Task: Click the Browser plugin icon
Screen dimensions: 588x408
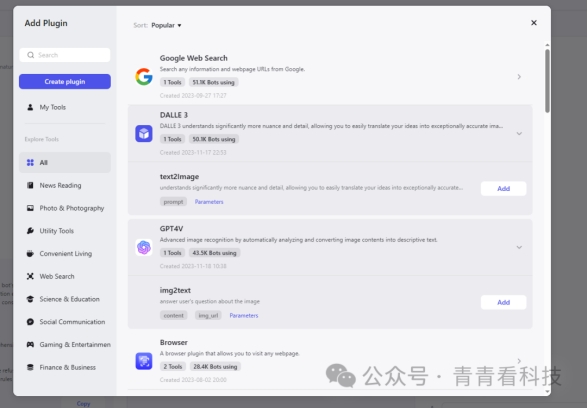Action: (144, 361)
